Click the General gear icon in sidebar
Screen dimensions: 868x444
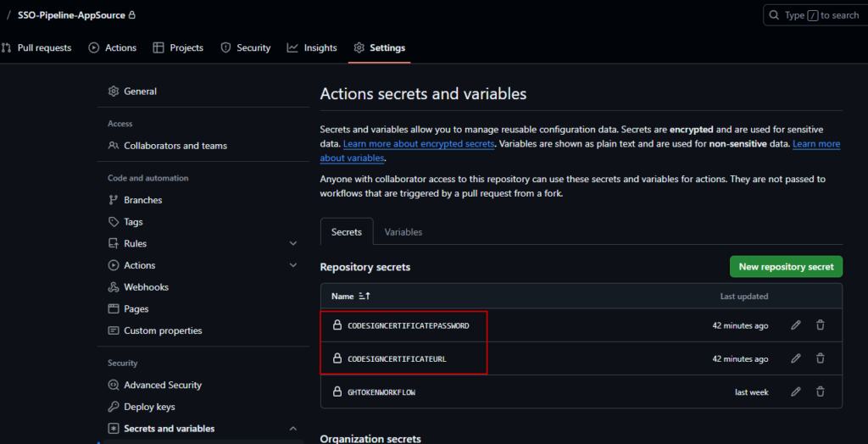tap(114, 92)
